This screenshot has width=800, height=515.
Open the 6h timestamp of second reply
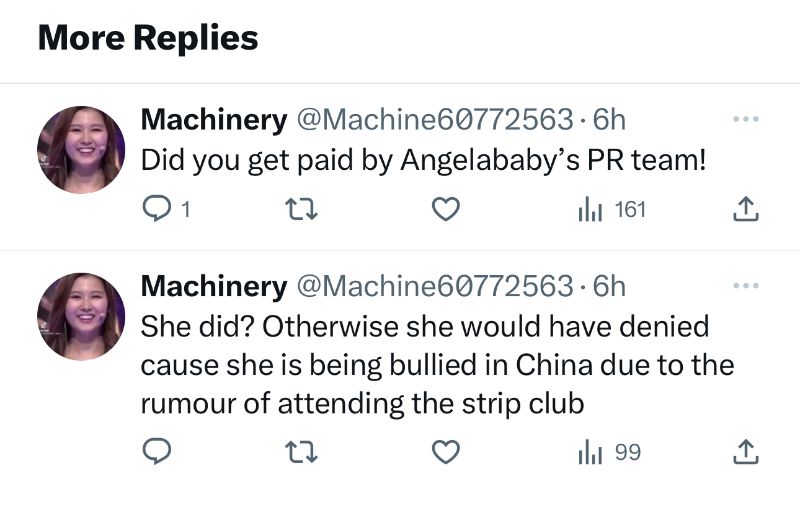[x=609, y=286]
